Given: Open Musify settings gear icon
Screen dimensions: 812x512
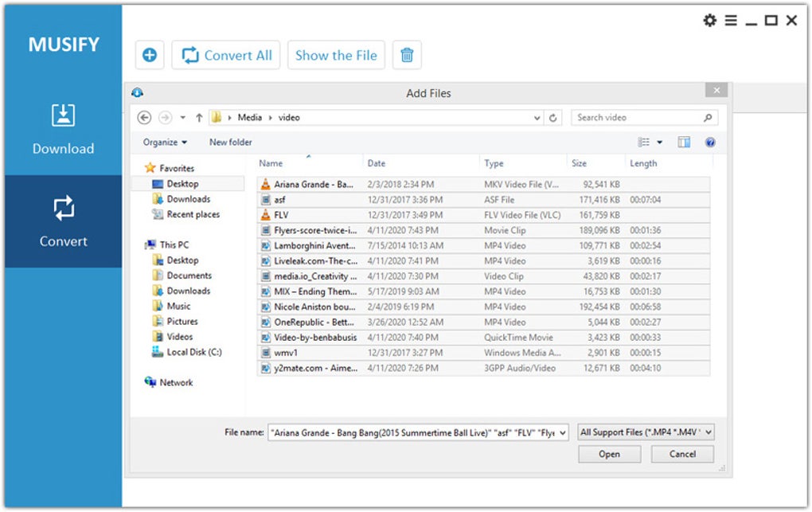Looking at the screenshot, I should [x=709, y=21].
